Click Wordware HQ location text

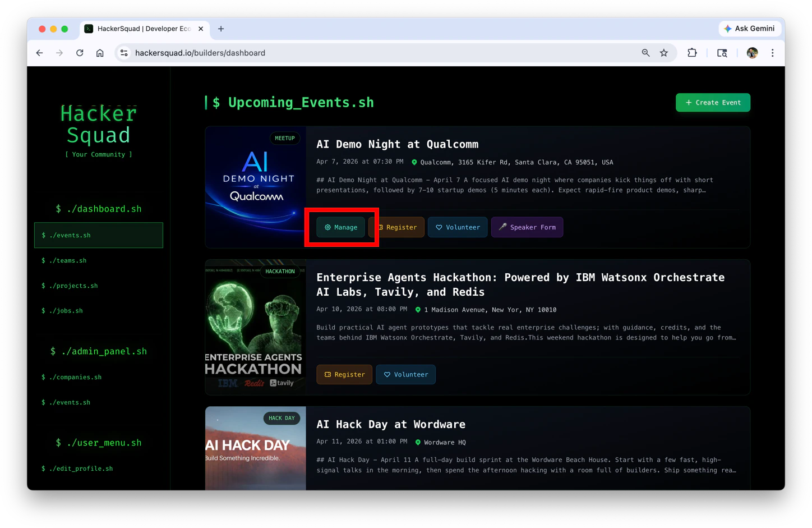[445, 442]
